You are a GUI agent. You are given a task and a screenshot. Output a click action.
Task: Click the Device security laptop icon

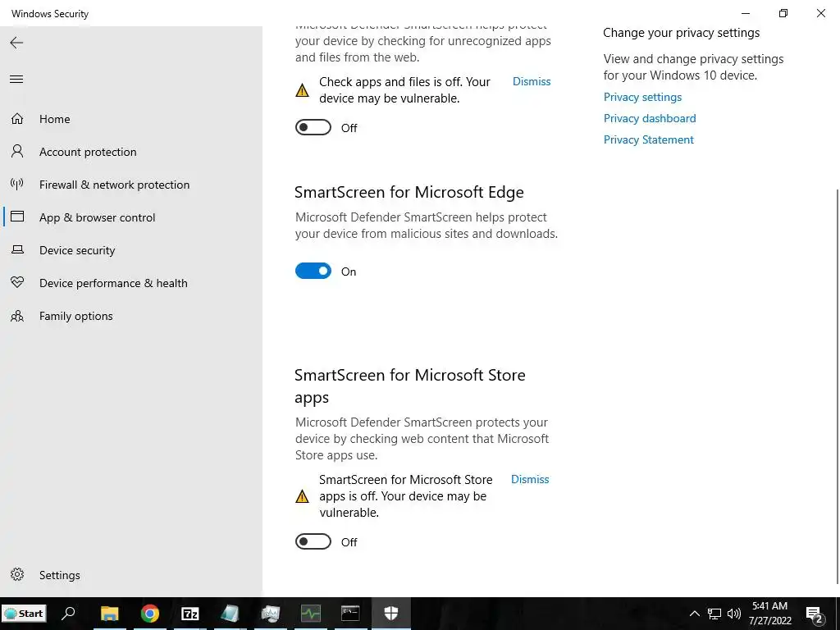pyautogui.click(x=17, y=249)
